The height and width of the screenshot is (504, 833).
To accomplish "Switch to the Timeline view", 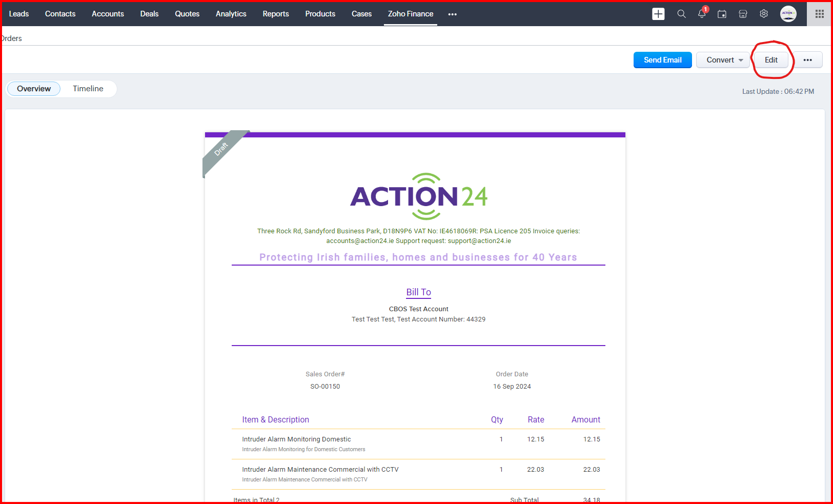I will coord(88,89).
